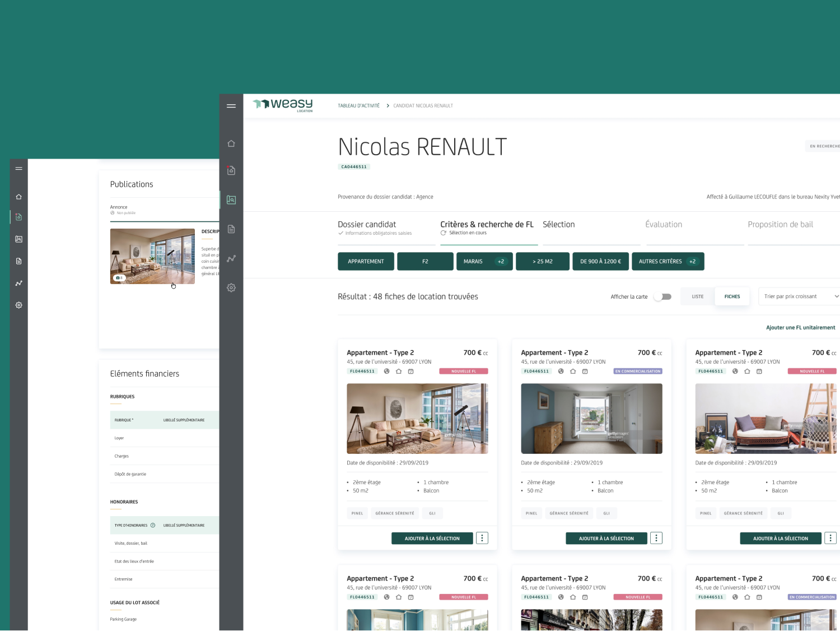
Task: Open Trier par prix croissant dropdown
Action: (800, 296)
